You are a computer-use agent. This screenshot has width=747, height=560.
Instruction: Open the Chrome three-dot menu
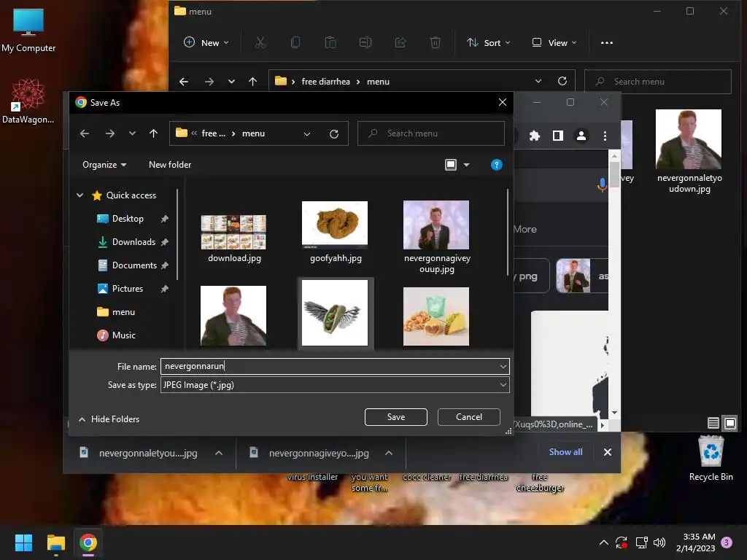605,136
